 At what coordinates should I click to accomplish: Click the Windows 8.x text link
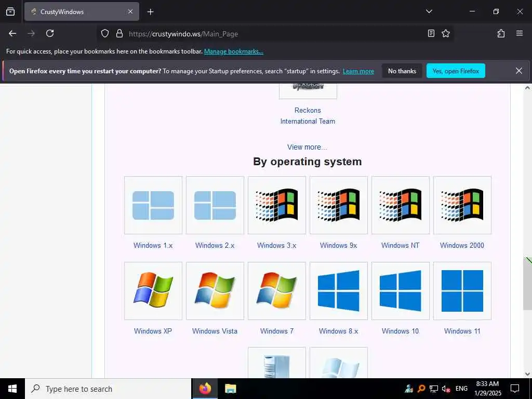pos(338,331)
